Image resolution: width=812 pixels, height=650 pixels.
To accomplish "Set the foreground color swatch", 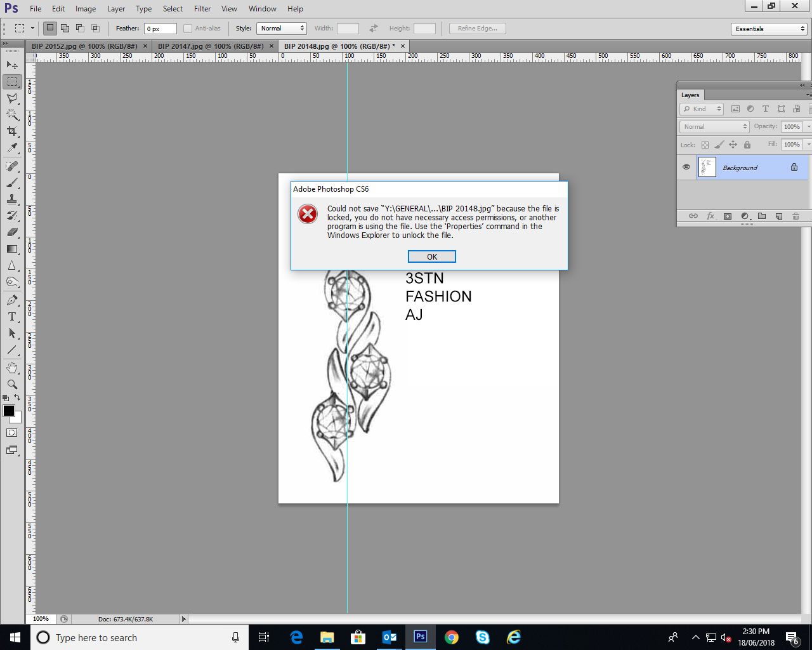I will (x=9, y=411).
